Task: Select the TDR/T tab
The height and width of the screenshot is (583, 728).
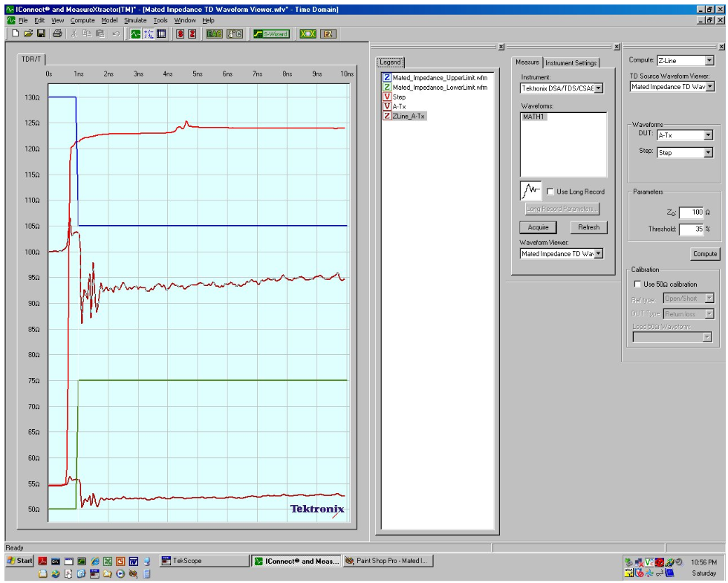Action: (31, 59)
